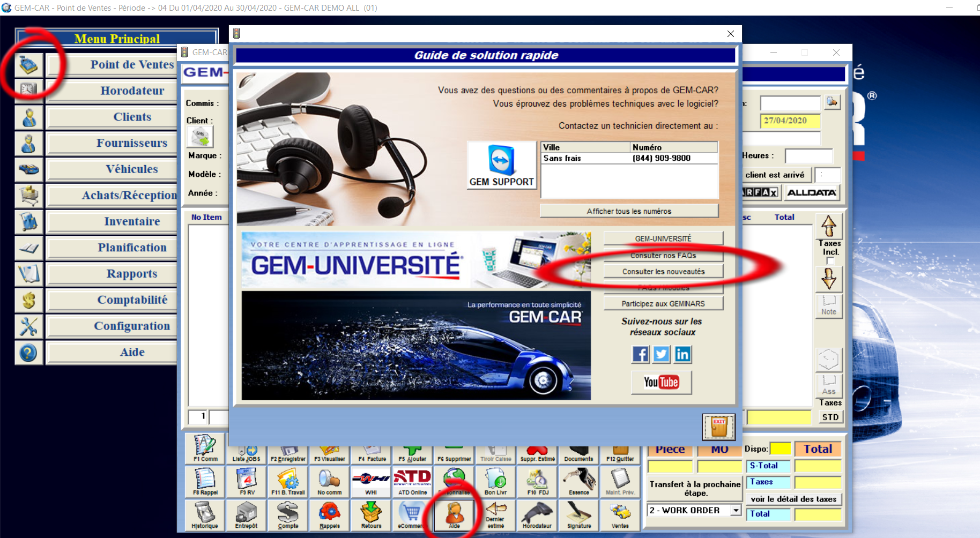Image resolution: width=980 pixels, height=538 pixels.
Task: Click Essence fuel pump button
Action: coord(578,482)
